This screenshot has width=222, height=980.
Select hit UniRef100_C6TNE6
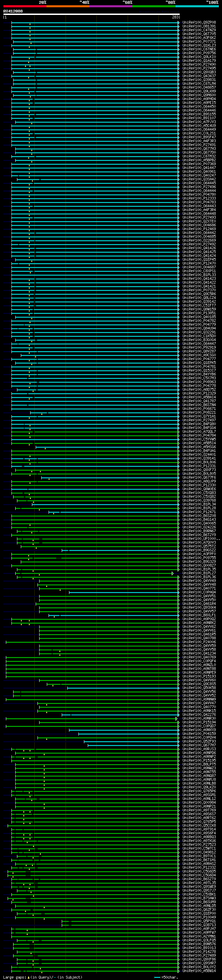coord(199,49)
